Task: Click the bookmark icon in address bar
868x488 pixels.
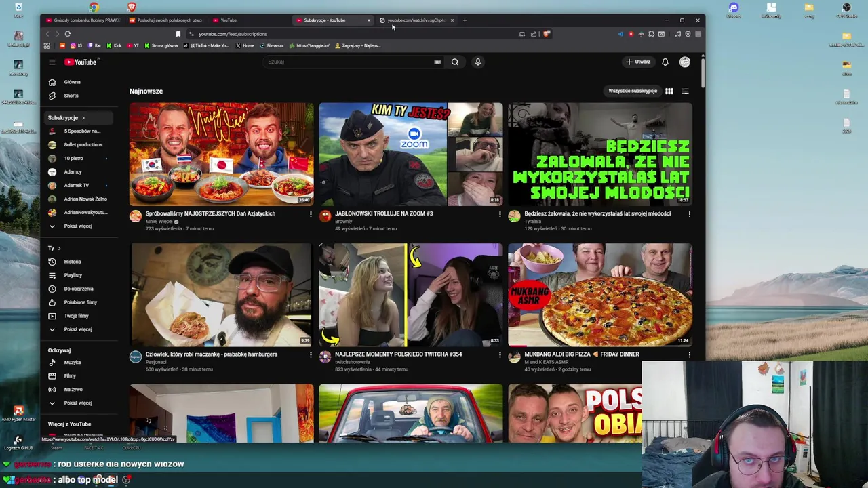Action: 178,33
